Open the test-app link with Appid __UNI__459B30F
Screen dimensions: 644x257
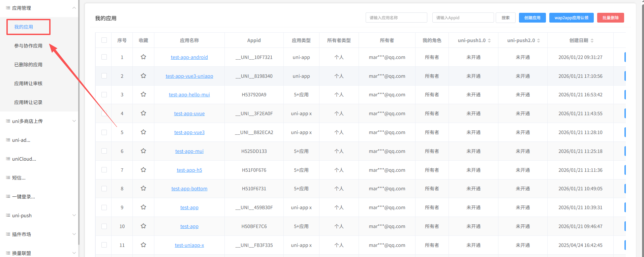tap(189, 207)
